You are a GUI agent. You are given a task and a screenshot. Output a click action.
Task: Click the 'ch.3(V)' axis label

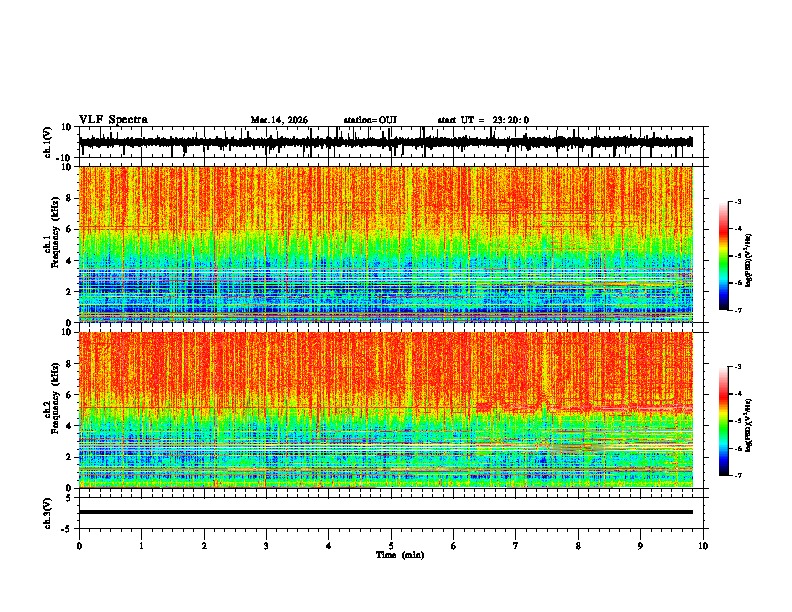coord(48,513)
